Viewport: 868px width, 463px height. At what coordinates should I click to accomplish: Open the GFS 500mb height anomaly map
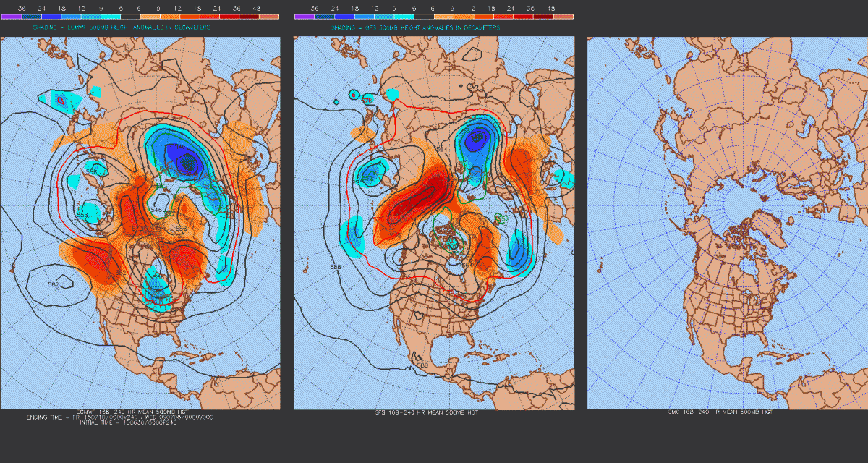(x=434, y=223)
